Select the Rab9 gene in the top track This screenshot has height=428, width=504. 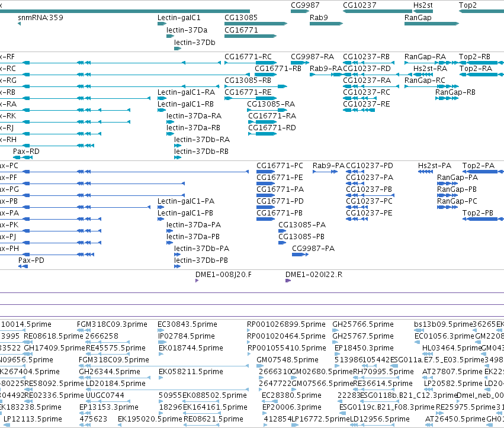326,24
